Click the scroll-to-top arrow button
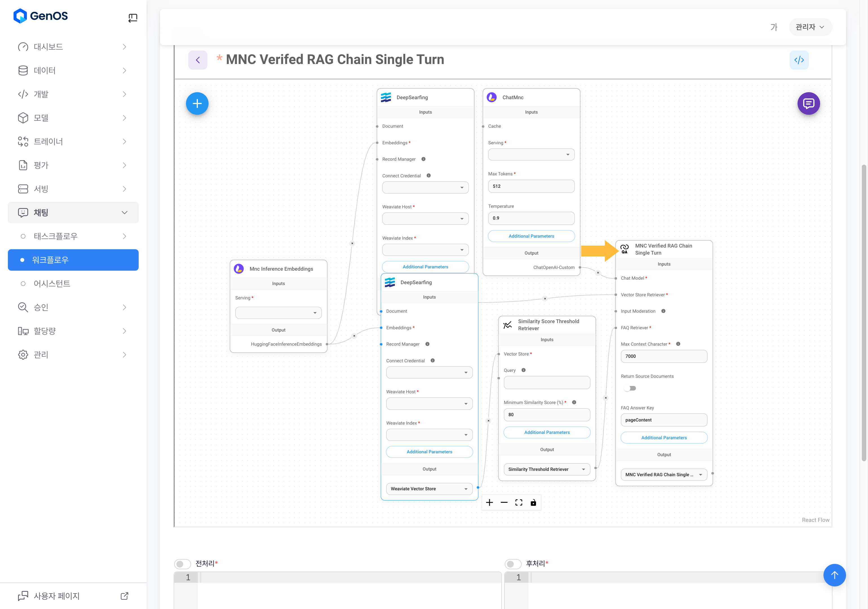 point(834,575)
